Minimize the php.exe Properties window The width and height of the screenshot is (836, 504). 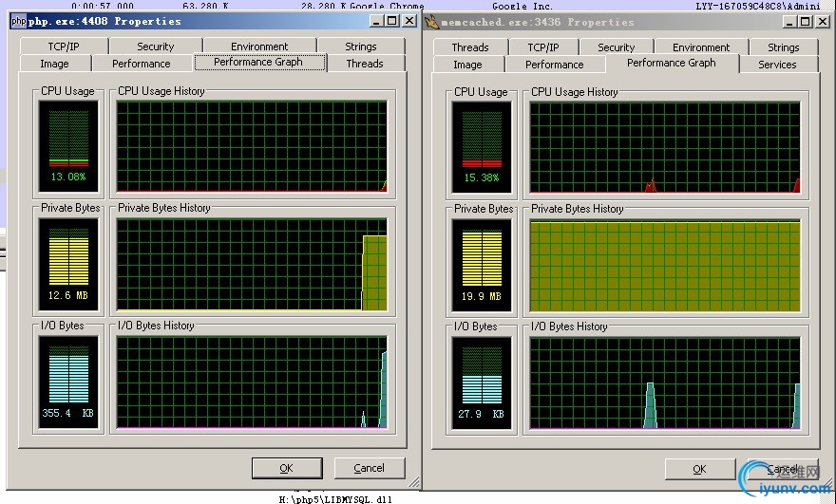(378, 21)
